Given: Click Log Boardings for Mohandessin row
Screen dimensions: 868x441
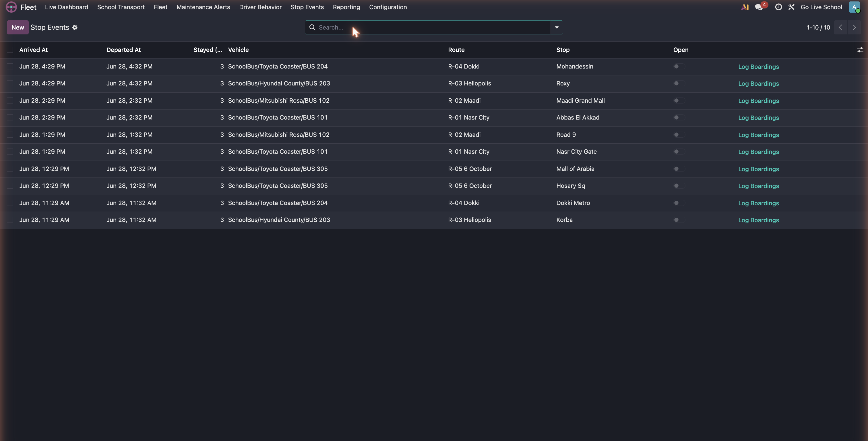Looking at the screenshot, I should [x=758, y=67].
